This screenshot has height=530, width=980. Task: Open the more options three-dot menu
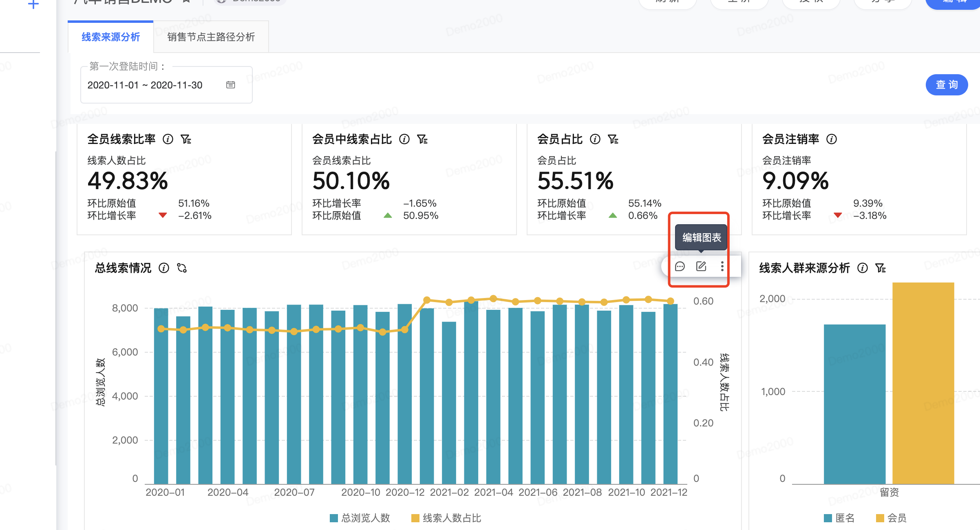coord(722,267)
